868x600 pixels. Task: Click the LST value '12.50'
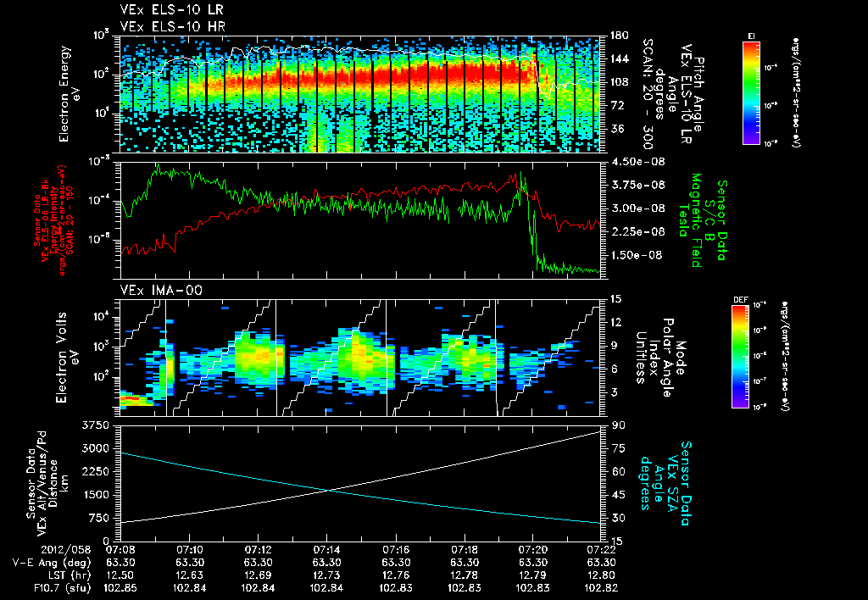(120, 575)
